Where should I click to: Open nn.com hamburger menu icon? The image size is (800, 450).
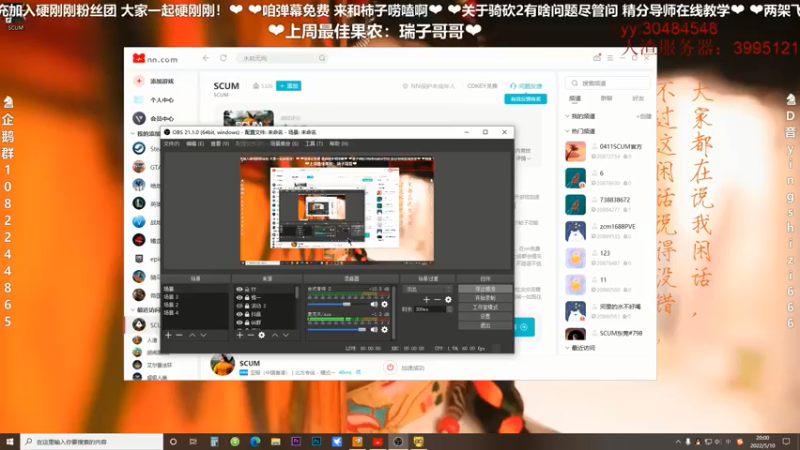coord(610,58)
